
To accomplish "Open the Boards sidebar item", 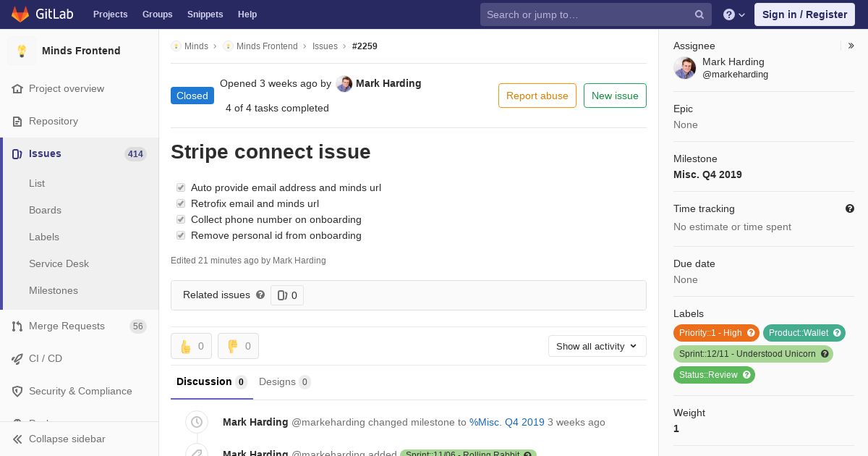I will pos(45,210).
